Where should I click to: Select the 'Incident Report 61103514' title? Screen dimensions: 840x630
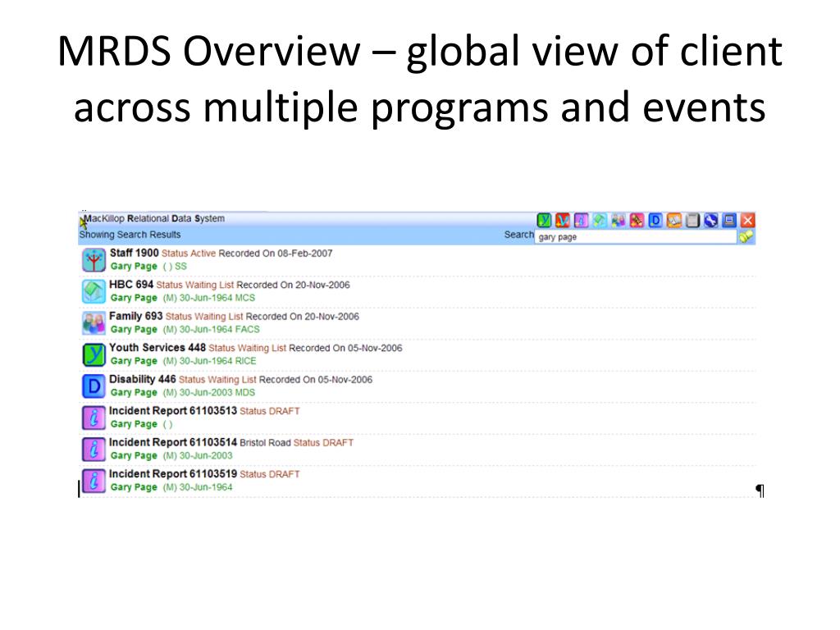coord(173,442)
